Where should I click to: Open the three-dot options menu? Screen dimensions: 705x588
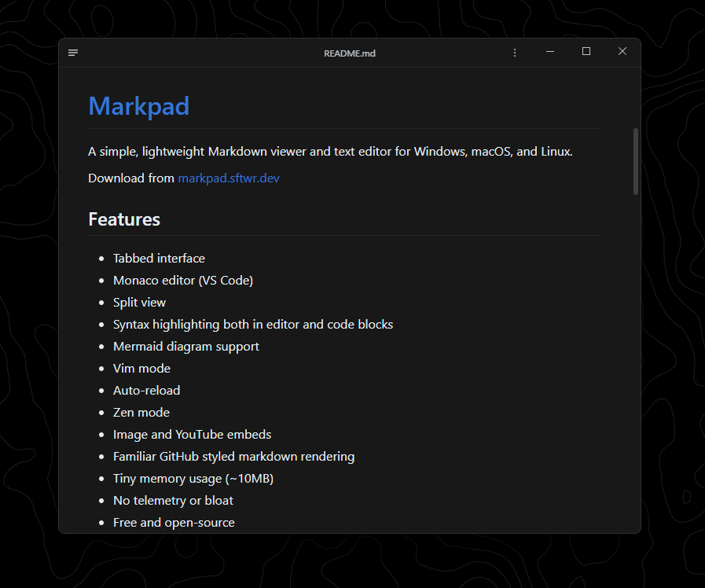515,52
